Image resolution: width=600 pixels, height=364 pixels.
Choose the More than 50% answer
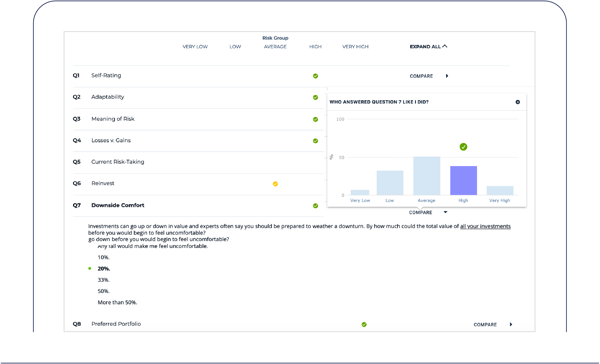[x=117, y=302]
